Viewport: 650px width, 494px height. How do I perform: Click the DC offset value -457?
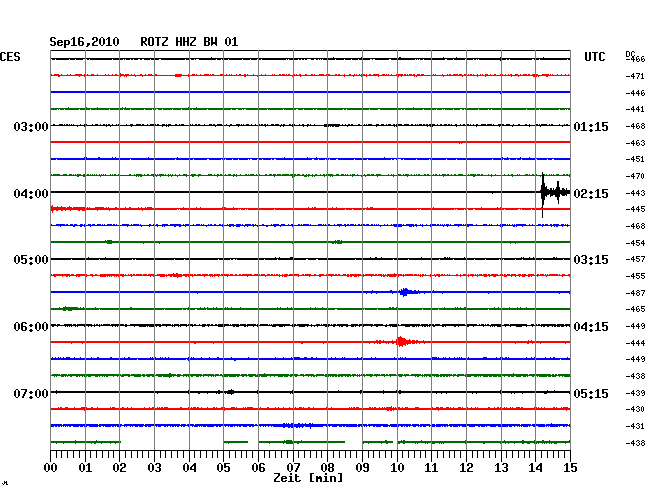click(x=635, y=259)
